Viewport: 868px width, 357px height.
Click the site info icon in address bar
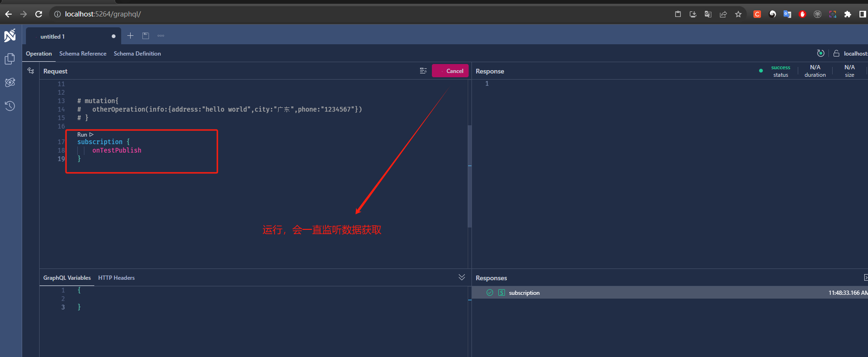58,14
